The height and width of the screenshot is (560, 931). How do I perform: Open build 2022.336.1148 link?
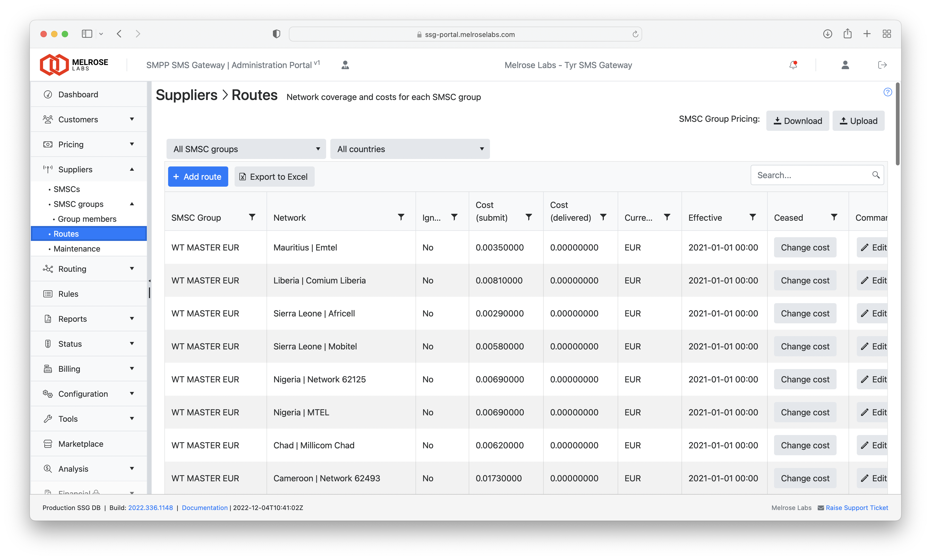click(150, 508)
